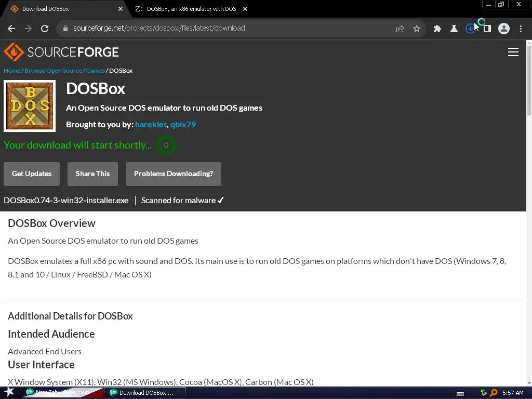This screenshot has height=399, width=532.
Task: Click Additional Details for DOSBox heading
Action: (x=70, y=316)
